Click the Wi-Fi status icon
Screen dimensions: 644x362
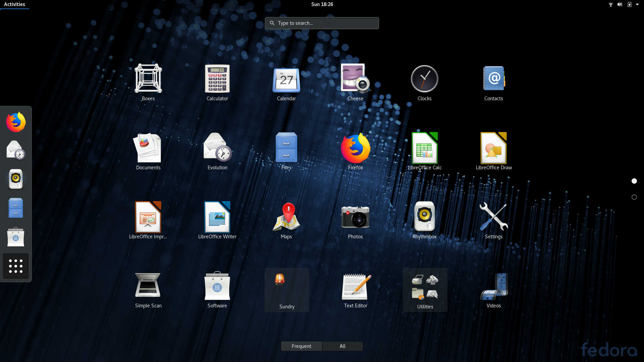coord(611,4)
